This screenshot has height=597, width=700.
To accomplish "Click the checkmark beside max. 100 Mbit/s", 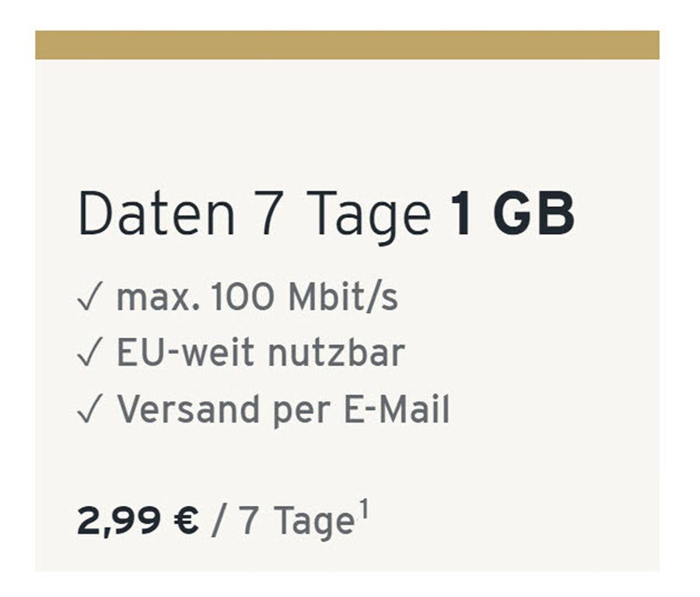I will coord(90,296).
